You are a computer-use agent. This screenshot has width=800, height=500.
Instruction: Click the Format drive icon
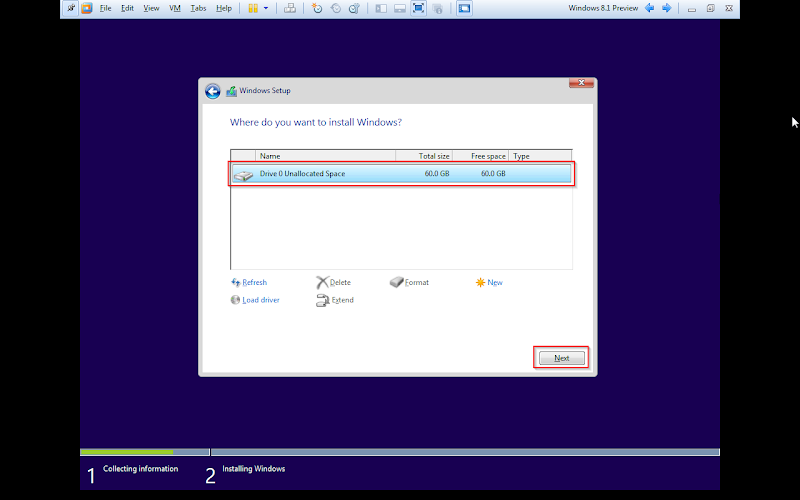pos(396,282)
